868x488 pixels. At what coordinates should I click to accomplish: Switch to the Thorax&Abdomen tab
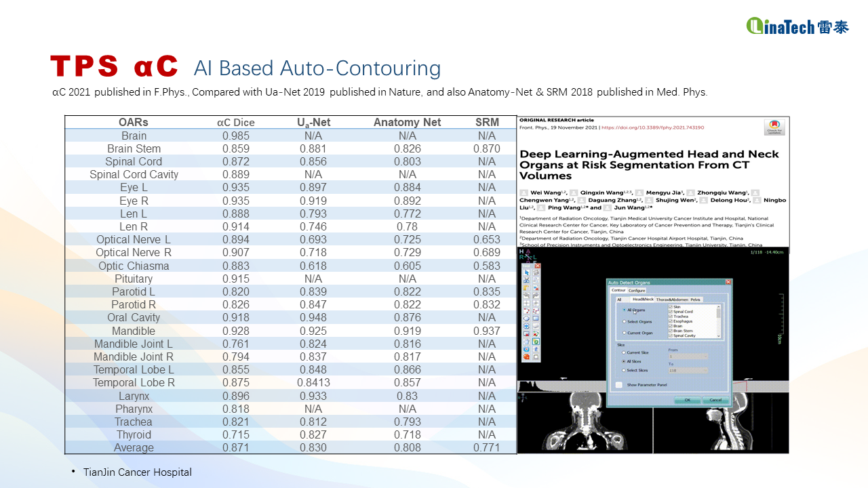pos(672,300)
